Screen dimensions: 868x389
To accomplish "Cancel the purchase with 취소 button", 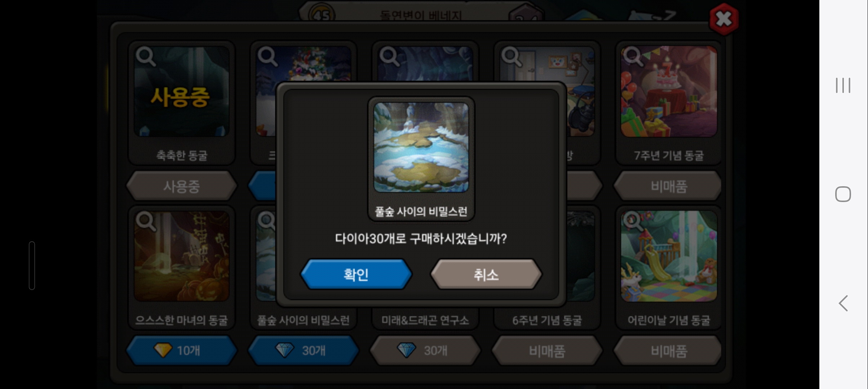I will coord(486,274).
